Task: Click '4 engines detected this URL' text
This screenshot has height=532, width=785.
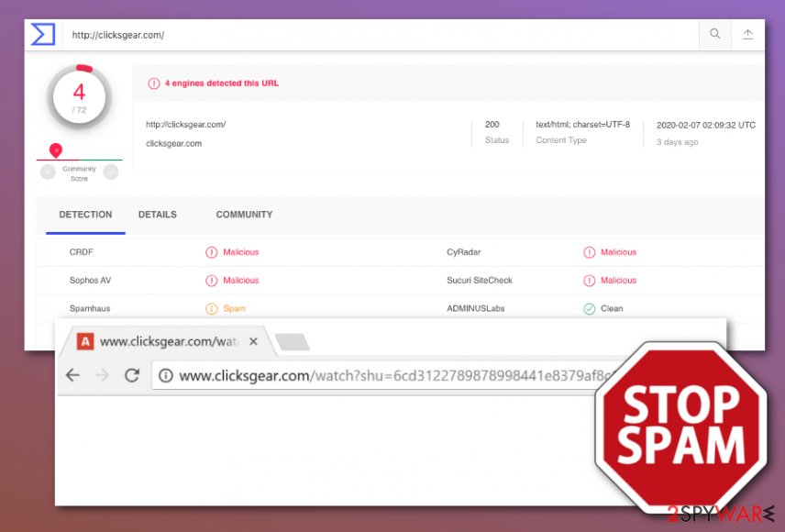Action: (x=222, y=83)
